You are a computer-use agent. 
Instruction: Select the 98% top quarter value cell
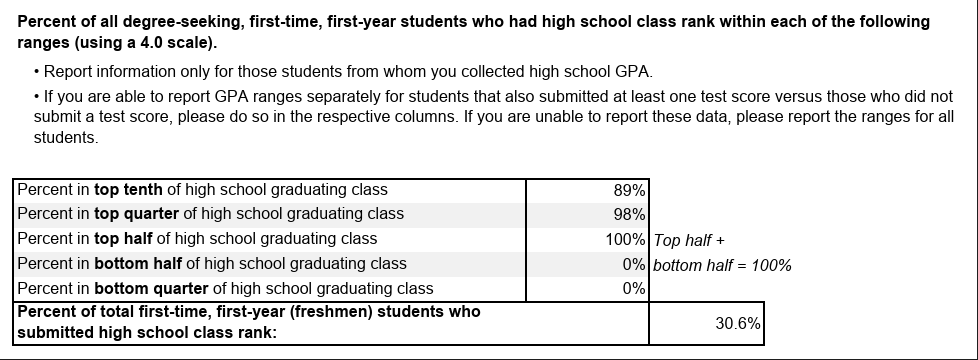coord(587,215)
